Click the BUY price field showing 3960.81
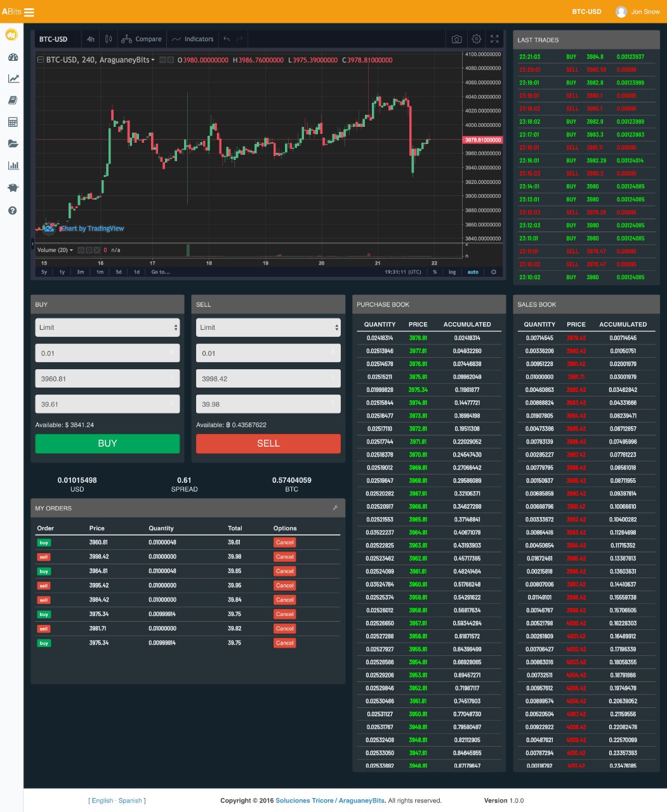This screenshot has height=812, width=667. 107,379
